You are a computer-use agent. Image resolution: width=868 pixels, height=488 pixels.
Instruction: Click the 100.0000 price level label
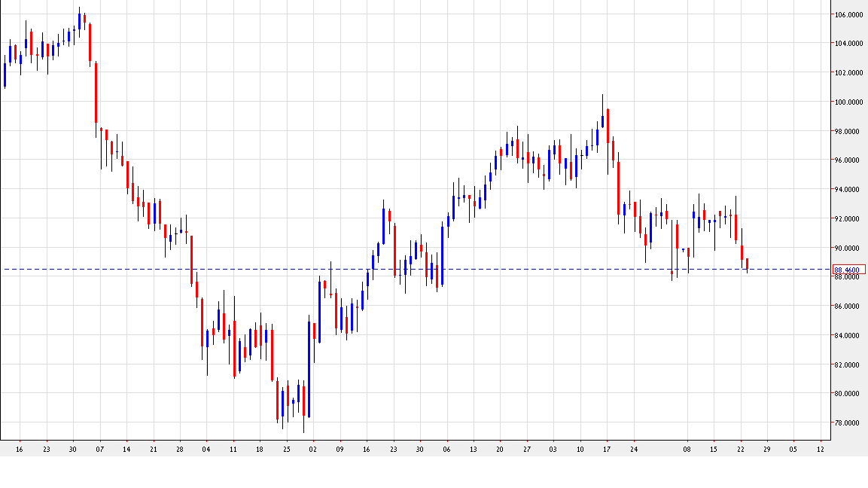pos(848,102)
